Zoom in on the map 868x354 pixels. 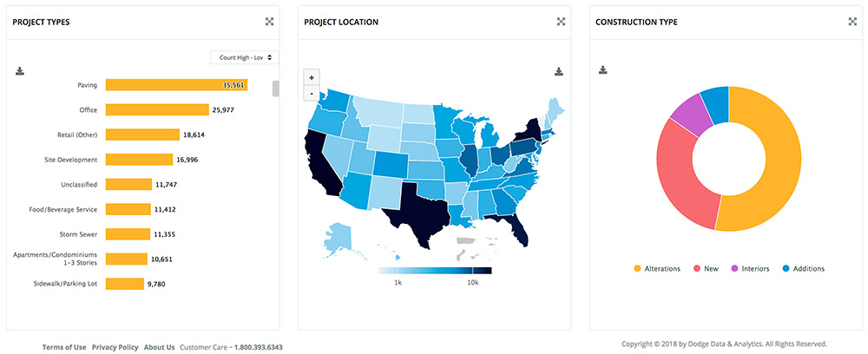pos(312,76)
